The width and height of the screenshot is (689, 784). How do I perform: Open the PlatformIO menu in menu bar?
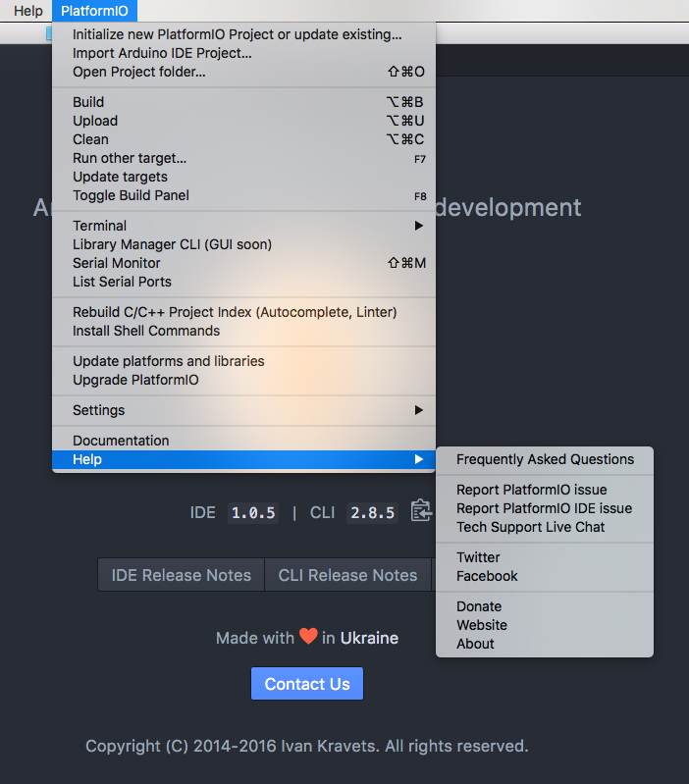click(94, 11)
